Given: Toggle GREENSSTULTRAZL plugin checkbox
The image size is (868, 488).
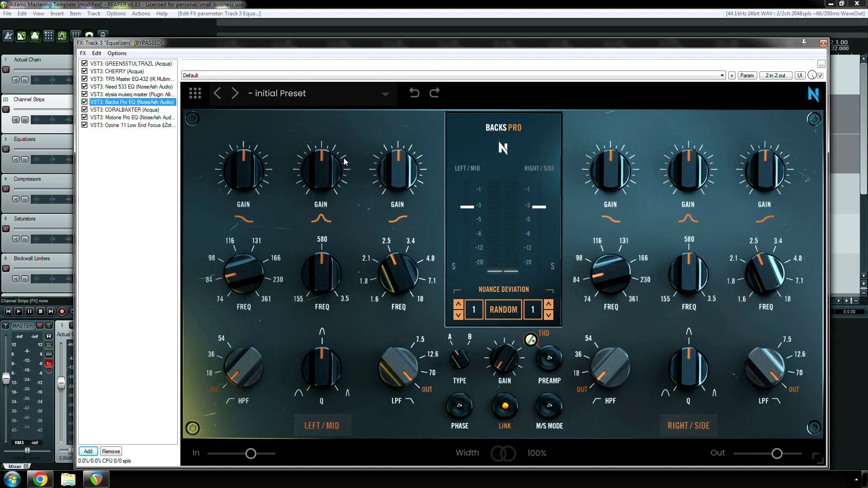Looking at the screenshot, I should [85, 64].
